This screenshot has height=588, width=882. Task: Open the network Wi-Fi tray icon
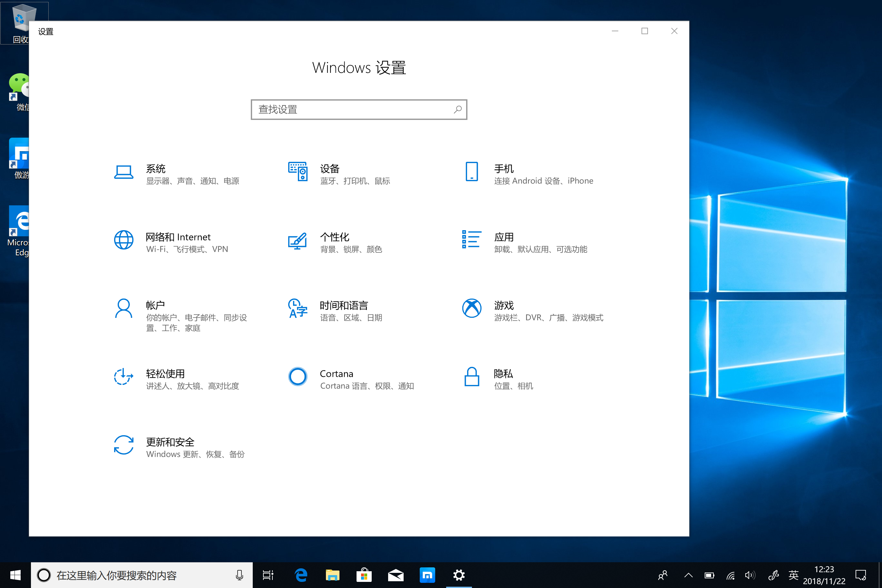(x=730, y=575)
